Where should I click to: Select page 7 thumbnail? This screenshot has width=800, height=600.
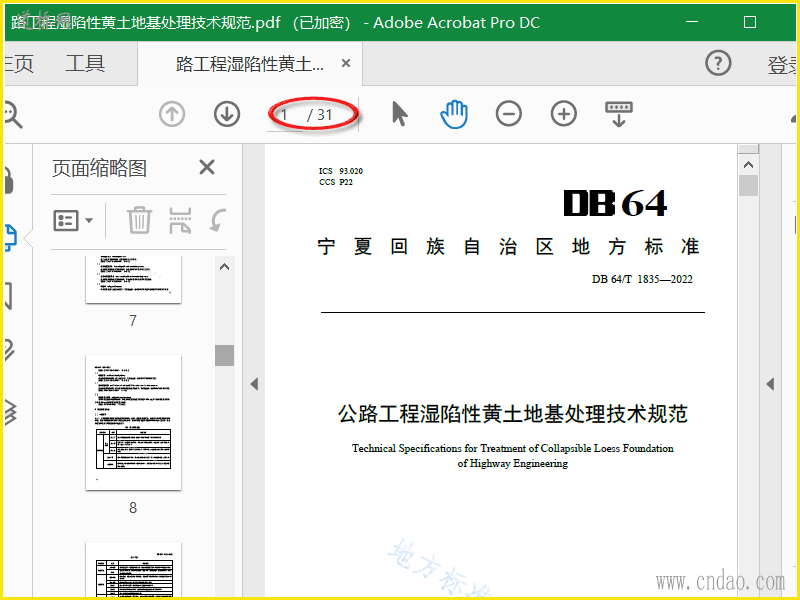click(x=133, y=280)
